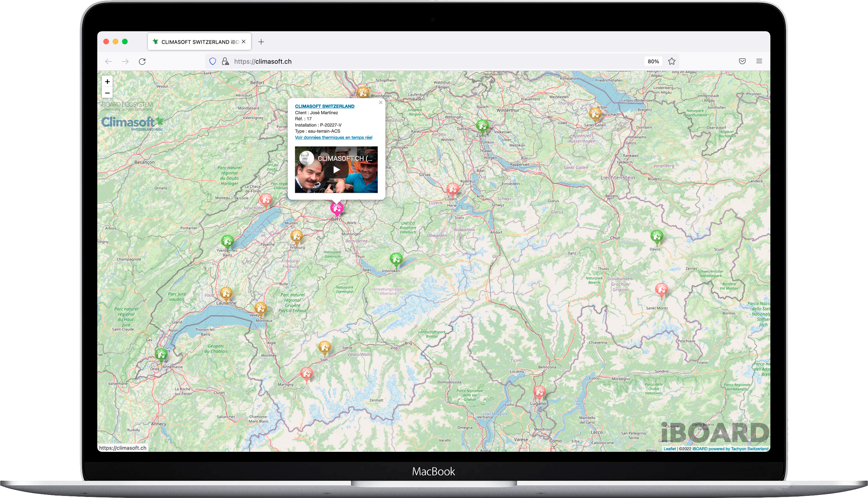This screenshot has height=498, width=868.
Task: Go back with browser back arrow
Action: coord(108,61)
